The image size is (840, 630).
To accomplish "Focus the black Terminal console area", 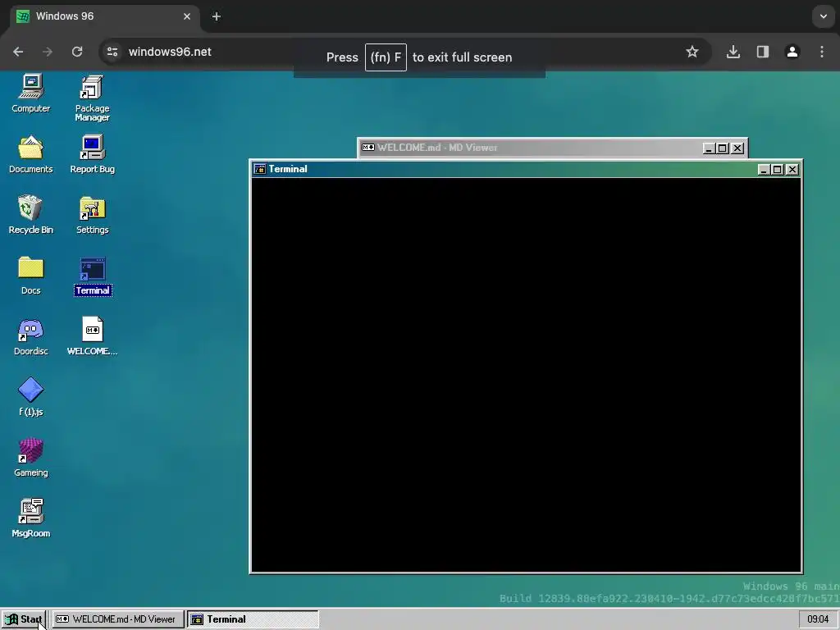I will point(526,375).
